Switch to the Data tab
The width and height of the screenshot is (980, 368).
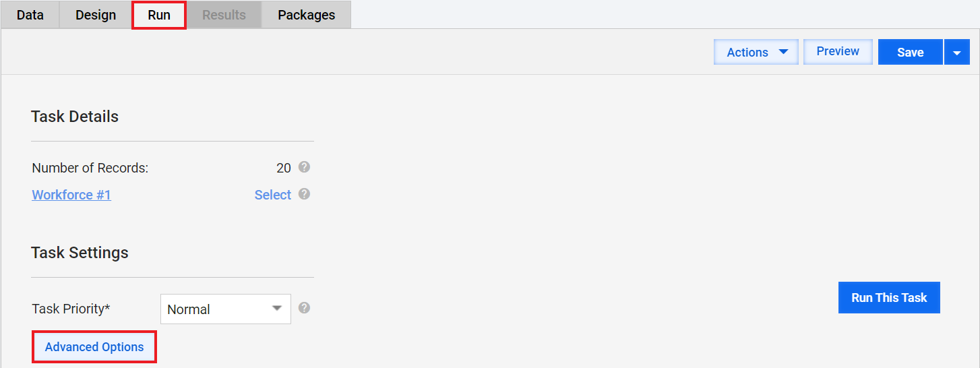[30, 15]
